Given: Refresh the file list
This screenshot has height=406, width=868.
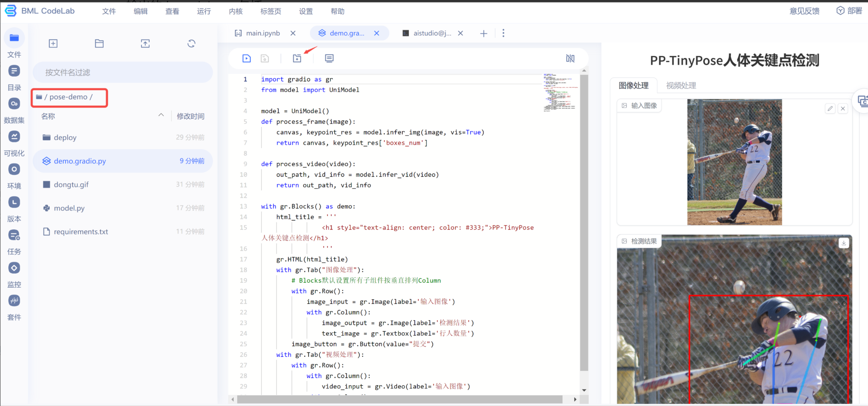Looking at the screenshot, I should pos(191,43).
